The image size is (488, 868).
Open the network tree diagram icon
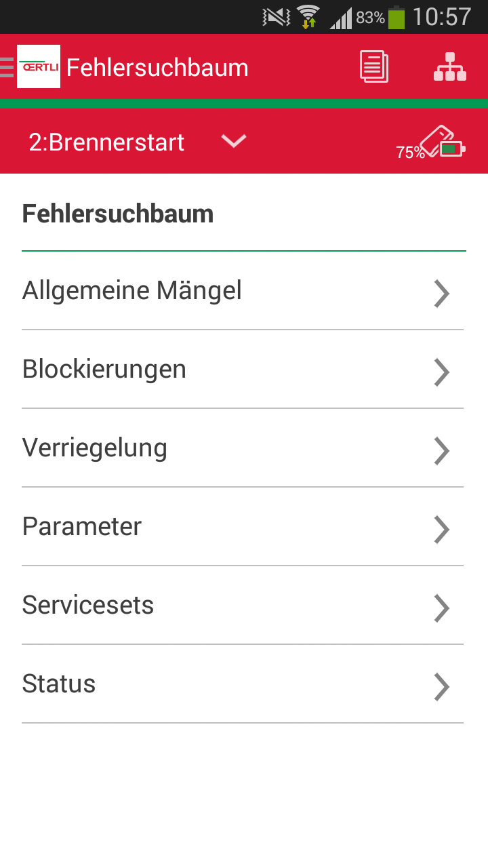click(450, 67)
